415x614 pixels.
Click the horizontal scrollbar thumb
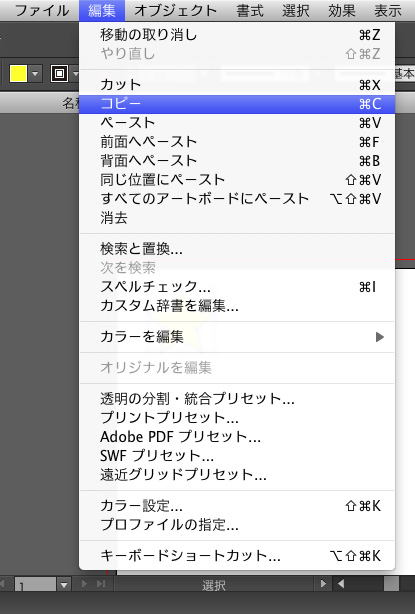pos(391,584)
